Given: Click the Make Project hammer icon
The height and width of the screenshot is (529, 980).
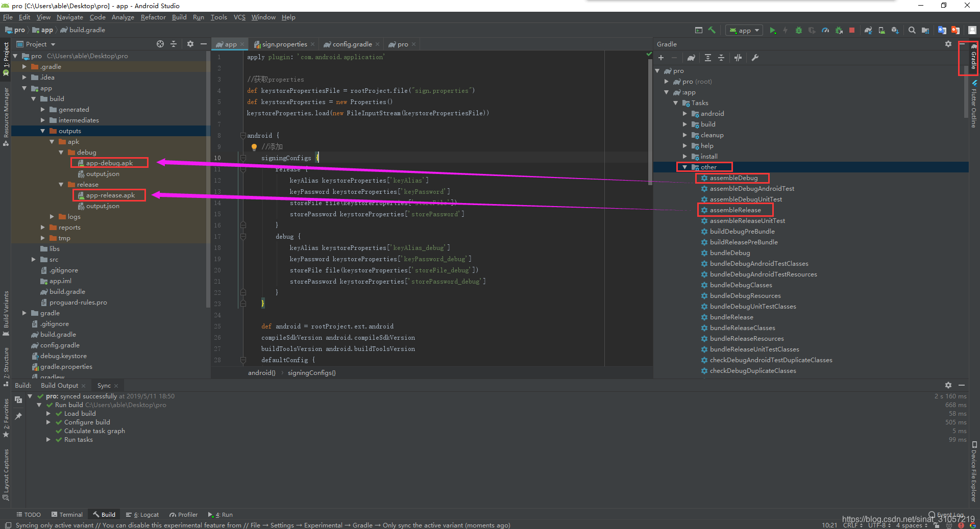Looking at the screenshot, I should [x=712, y=30].
